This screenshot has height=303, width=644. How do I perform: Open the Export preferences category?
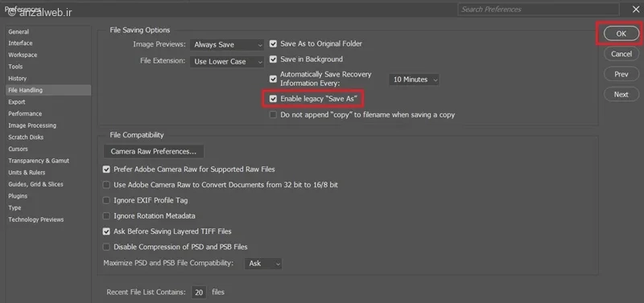(17, 102)
